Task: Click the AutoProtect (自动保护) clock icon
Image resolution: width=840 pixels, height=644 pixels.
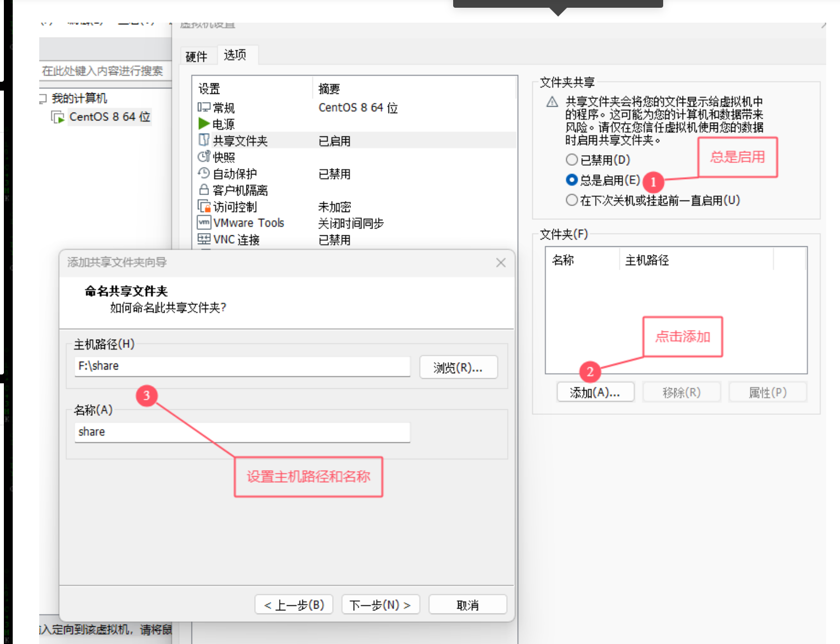Action: click(x=204, y=173)
